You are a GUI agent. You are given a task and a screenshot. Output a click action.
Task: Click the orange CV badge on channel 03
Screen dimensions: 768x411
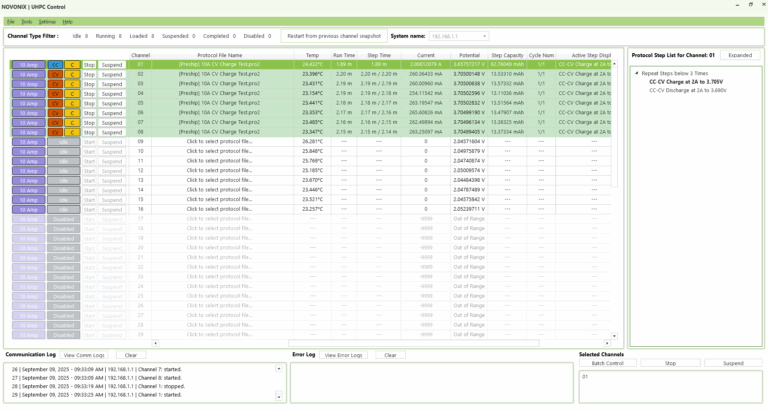click(x=55, y=84)
